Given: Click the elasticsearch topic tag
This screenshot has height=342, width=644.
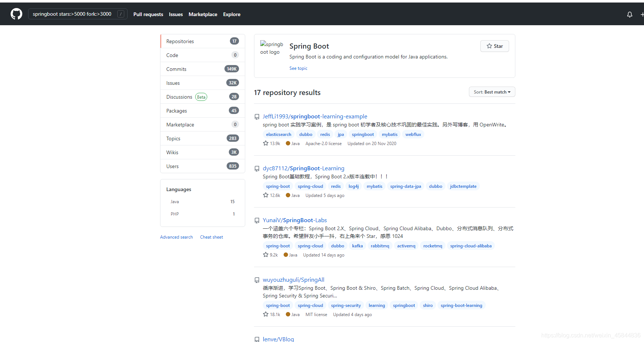Looking at the screenshot, I should pyautogui.click(x=279, y=134).
